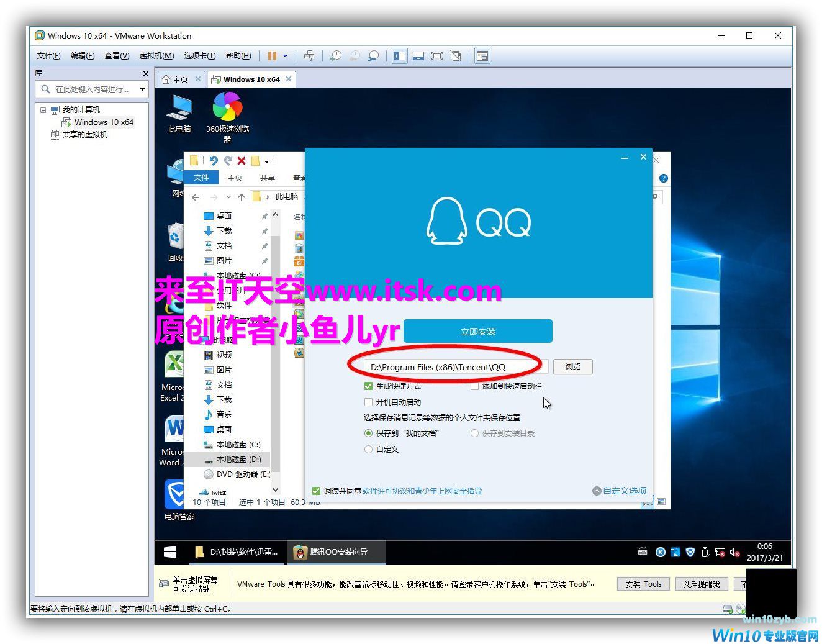822x644 pixels.
Task: Enter full screen mode in VMware
Action: pos(437,56)
